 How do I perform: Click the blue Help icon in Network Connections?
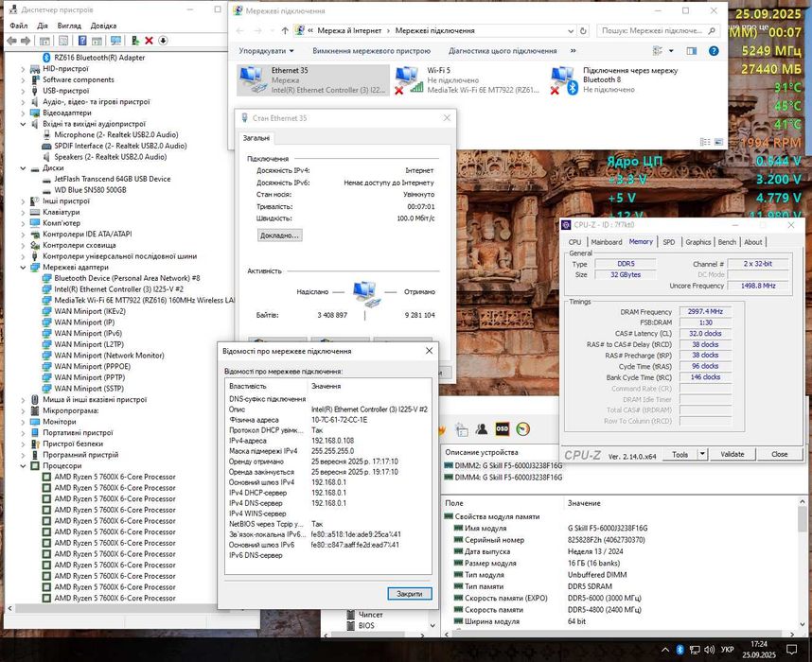point(714,51)
